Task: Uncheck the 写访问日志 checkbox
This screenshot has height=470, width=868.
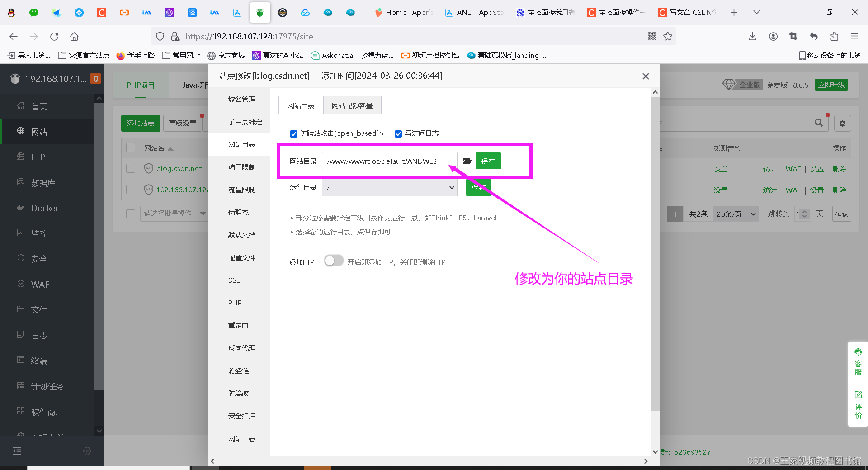Action: [398, 134]
